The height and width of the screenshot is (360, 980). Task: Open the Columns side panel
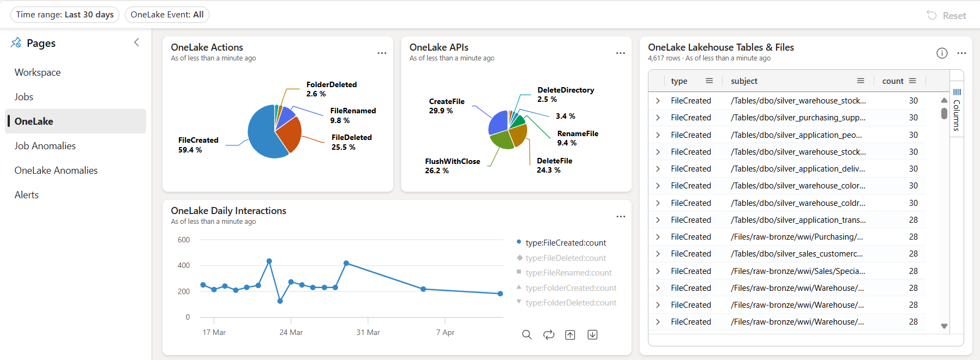957,111
